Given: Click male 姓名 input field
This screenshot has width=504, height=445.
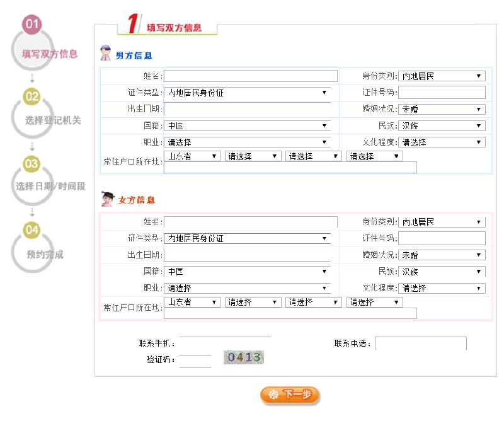Looking at the screenshot, I should pyautogui.click(x=251, y=76).
